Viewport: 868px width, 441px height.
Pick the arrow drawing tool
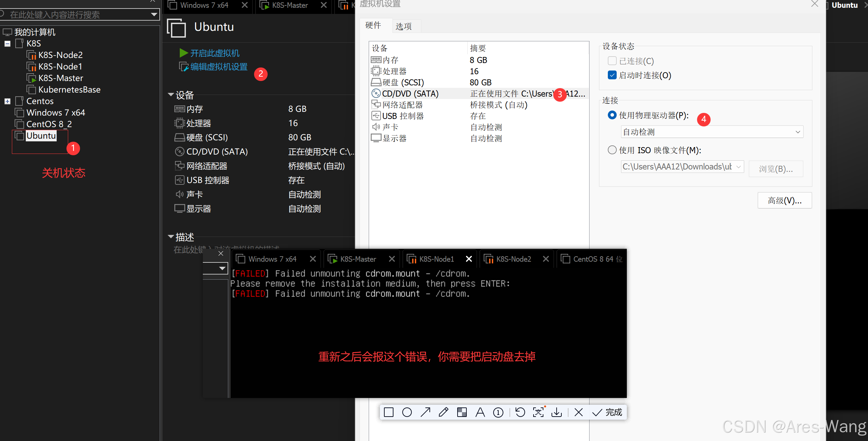pos(425,412)
